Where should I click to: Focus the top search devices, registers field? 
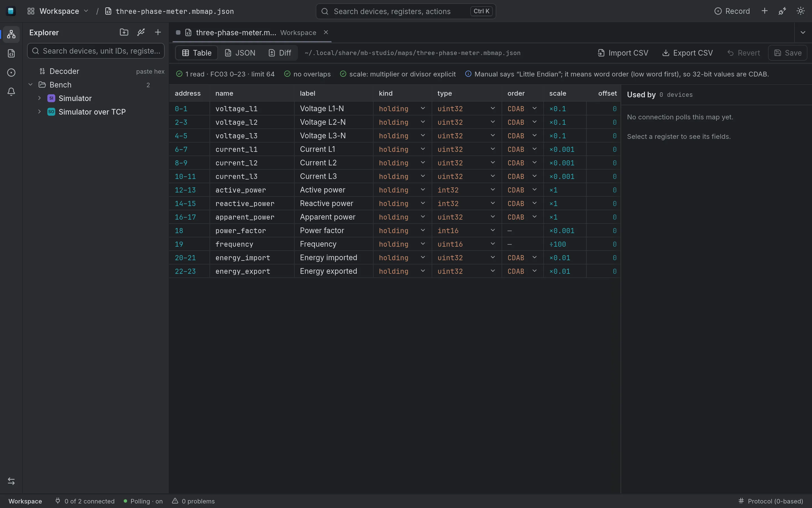pyautogui.click(x=406, y=11)
